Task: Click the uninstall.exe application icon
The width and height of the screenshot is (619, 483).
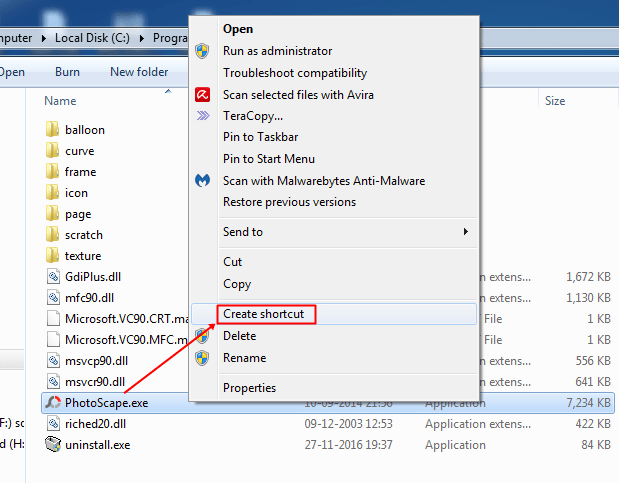Action: tap(53, 444)
